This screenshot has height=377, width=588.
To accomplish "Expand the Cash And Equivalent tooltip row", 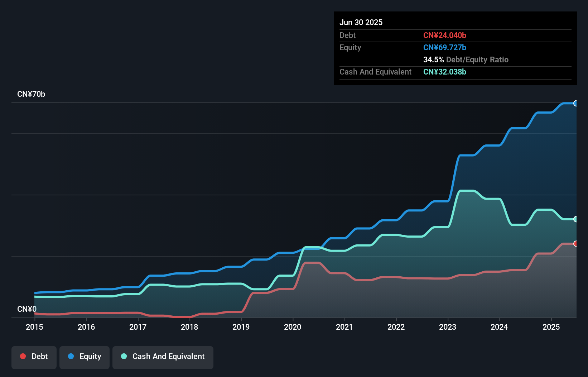I will [x=375, y=72].
